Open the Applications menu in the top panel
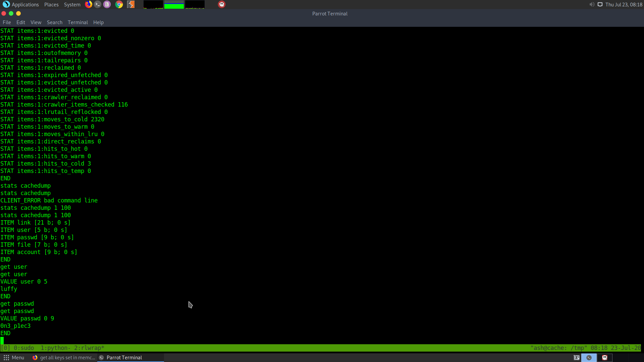 (x=21, y=4)
